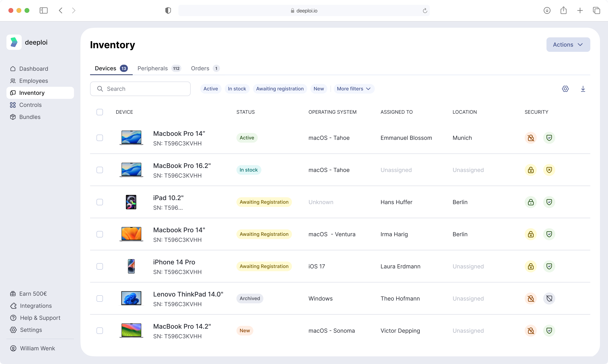Viewport: 608px width, 364px height.
Task: Click the Lenovo ThinkPad device thumbnail
Action: 131,299
